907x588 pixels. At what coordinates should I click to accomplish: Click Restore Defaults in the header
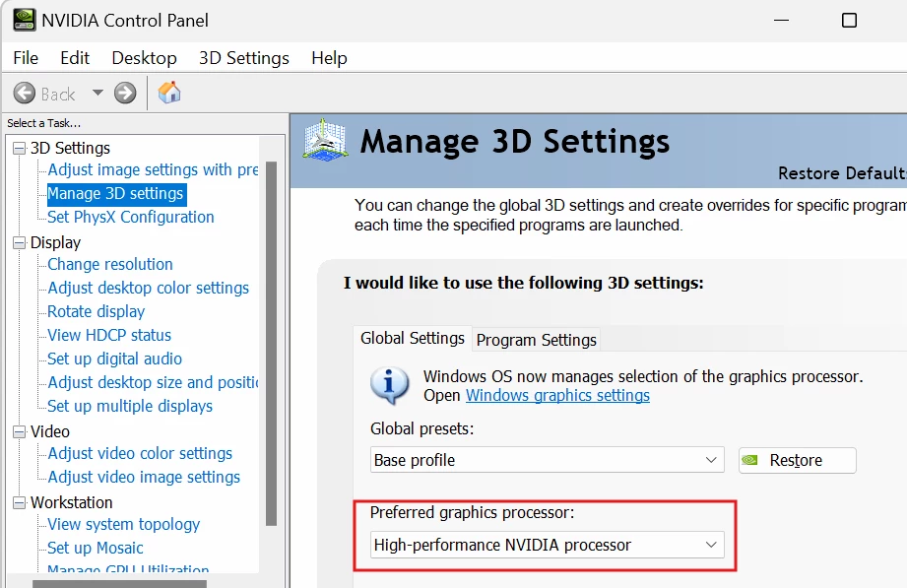coord(842,173)
